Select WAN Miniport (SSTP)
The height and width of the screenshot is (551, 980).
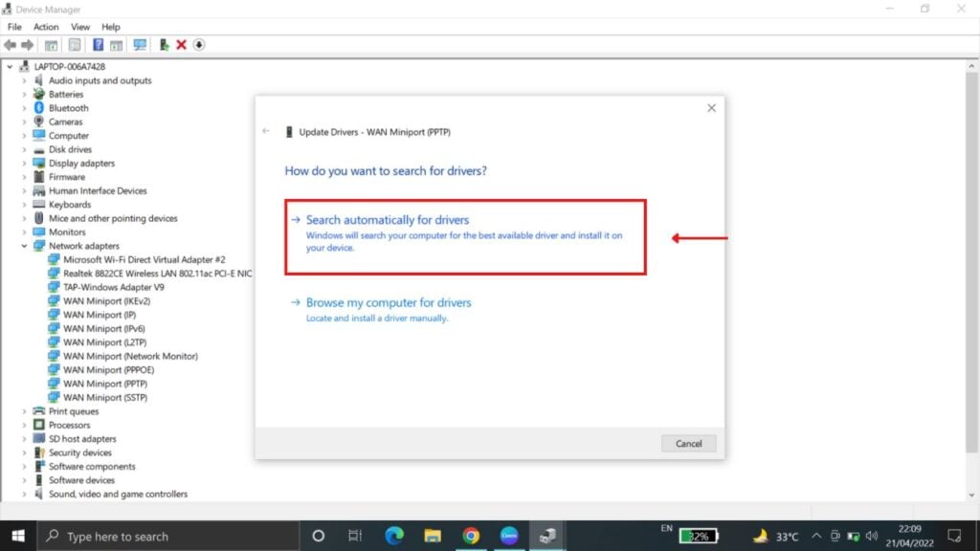coord(105,397)
